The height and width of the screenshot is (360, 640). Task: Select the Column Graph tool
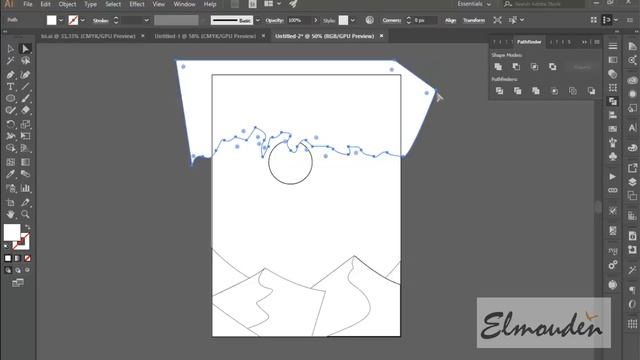click(25, 188)
